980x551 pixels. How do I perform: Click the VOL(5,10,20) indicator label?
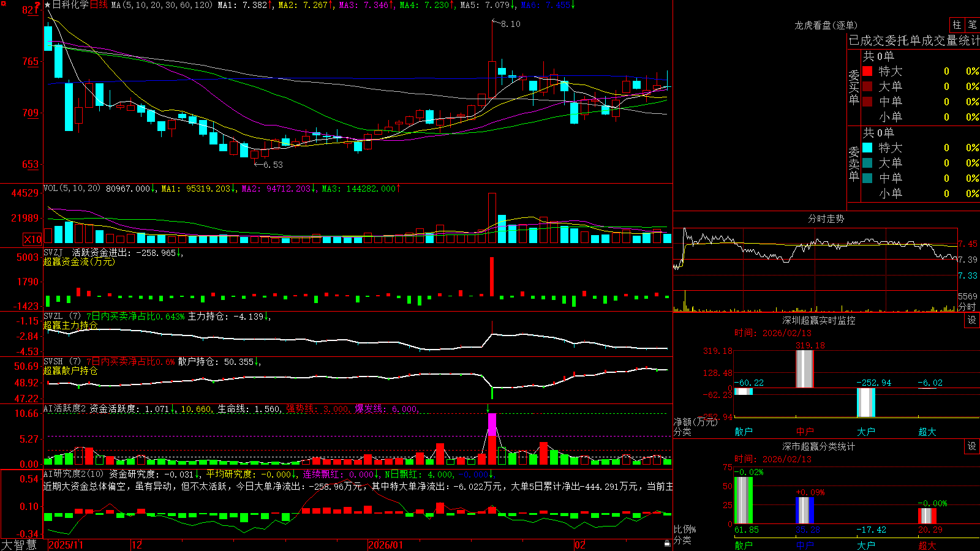point(72,189)
